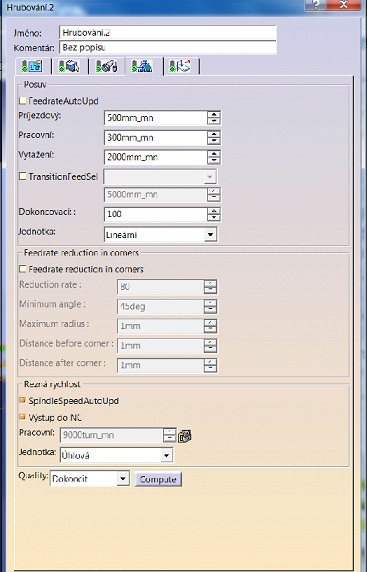Click the Reduction rate spinner arrows

(x=210, y=287)
